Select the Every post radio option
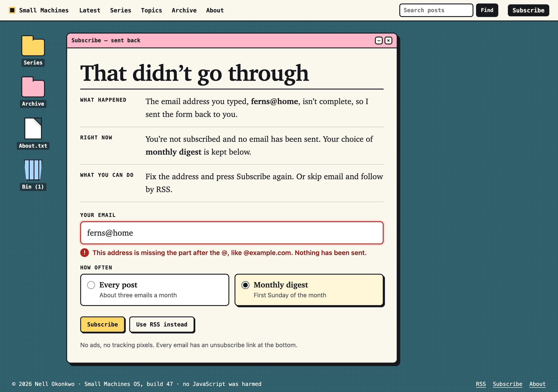Screen dimensions: 558x392 click(x=91, y=285)
